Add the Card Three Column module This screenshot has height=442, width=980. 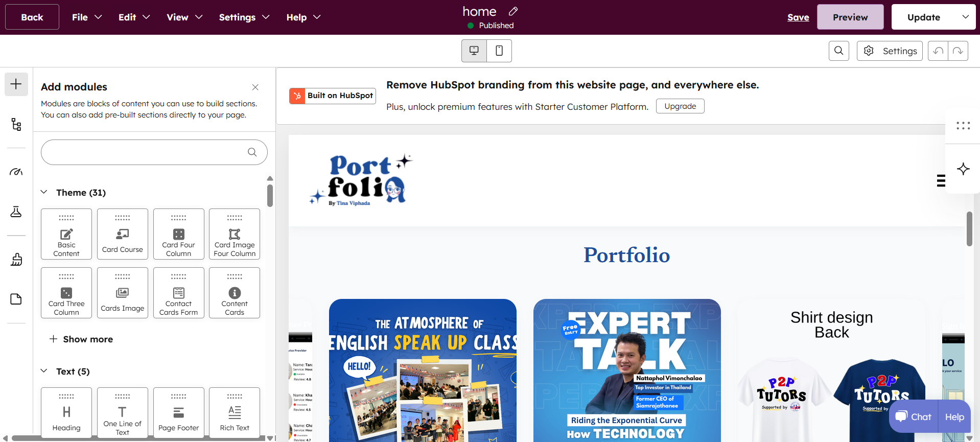pyautogui.click(x=66, y=293)
